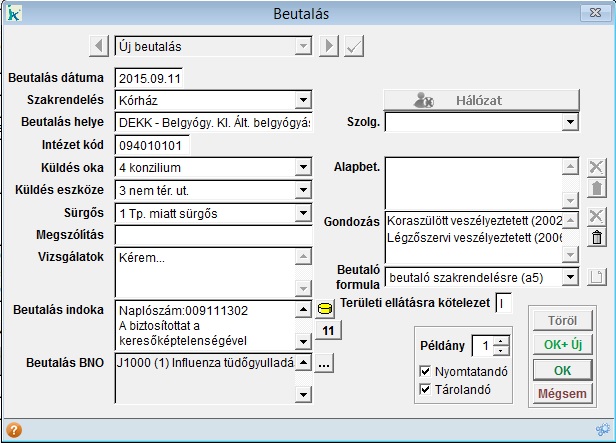Click the Hálózat button
The image size is (616, 443).
tap(481, 100)
